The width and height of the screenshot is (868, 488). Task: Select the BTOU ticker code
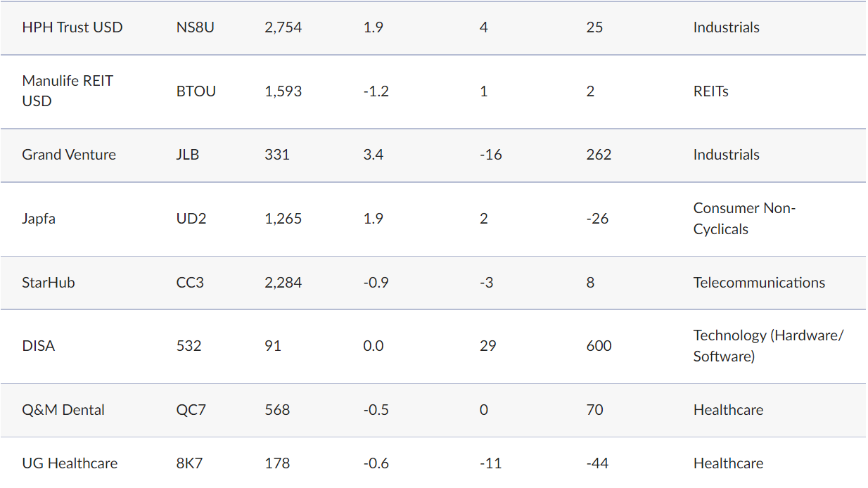[196, 91]
